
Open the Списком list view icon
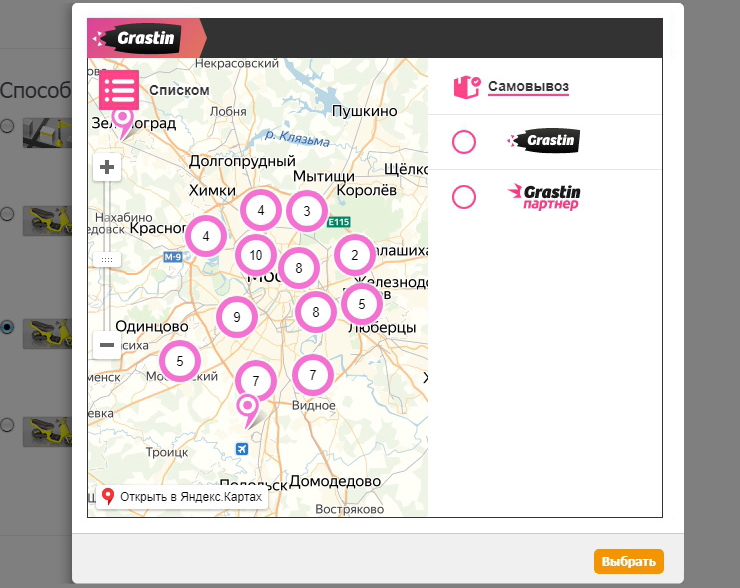[118, 89]
